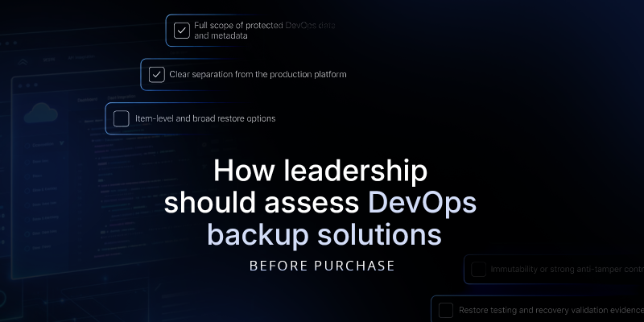Screen dimensions: 644x322
Task: Click the window control dots above the cloud
Action: coord(28,85)
